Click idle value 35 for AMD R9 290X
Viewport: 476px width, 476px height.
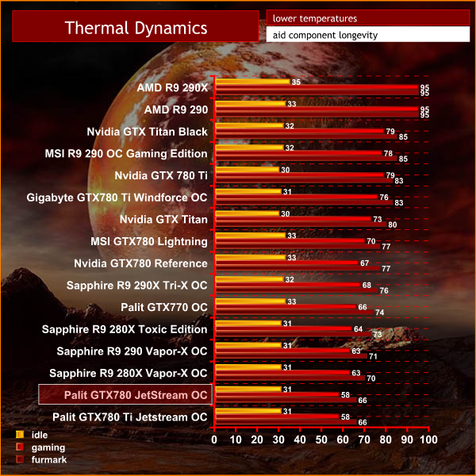[296, 82]
